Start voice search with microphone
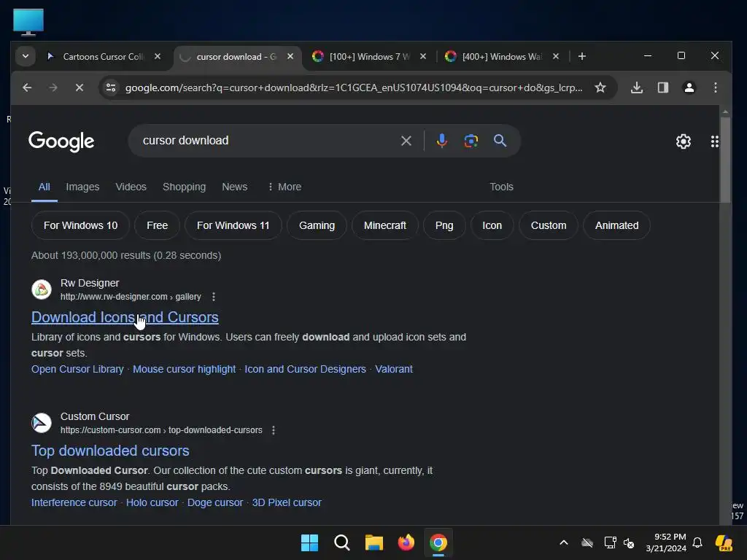This screenshot has width=747, height=560. [441, 141]
